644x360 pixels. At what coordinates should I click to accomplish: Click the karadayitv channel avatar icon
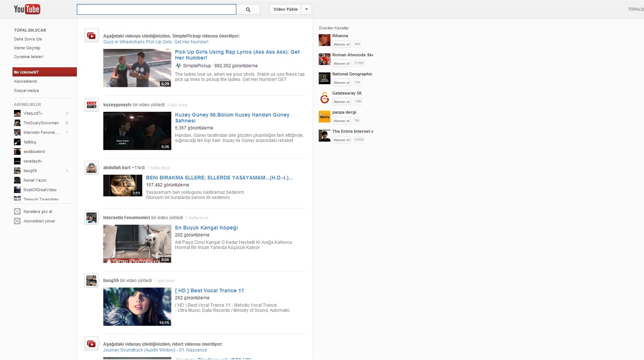coord(17,161)
